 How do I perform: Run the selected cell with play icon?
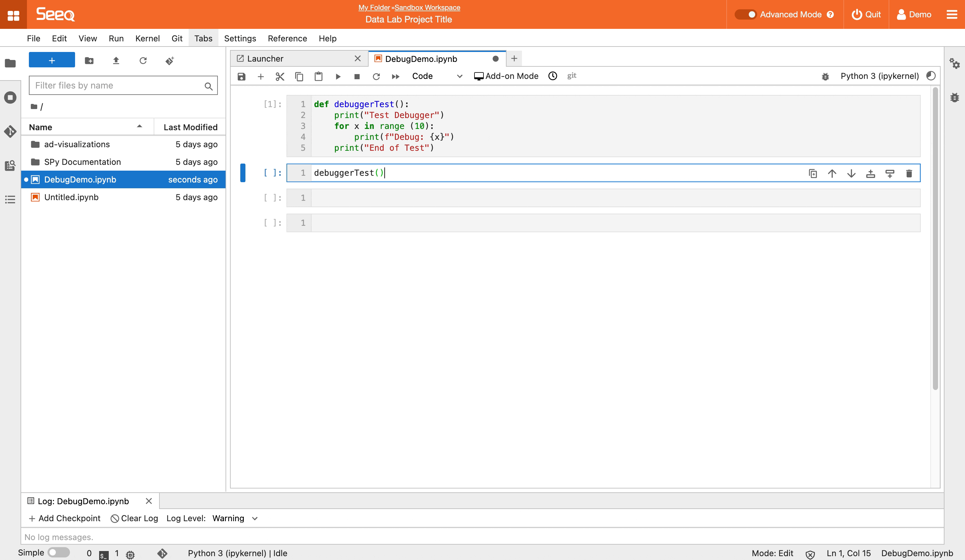tap(338, 77)
